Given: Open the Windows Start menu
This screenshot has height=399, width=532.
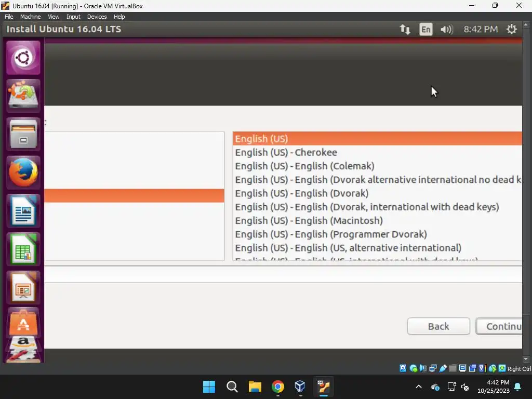Looking at the screenshot, I should [x=209, y=387].
